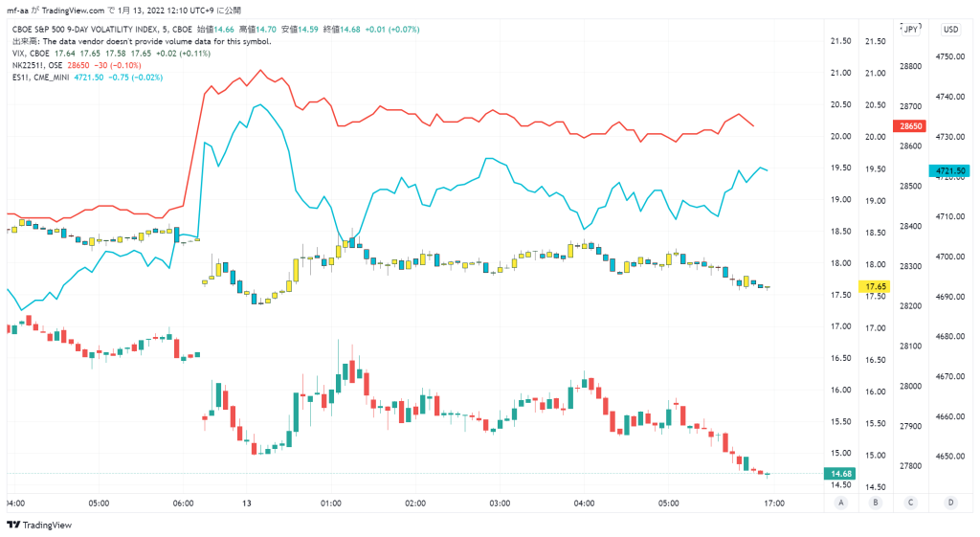Click 4750.00 on the USD price scale
This screenshot has width=980, height=537.
tap(950, 56)
